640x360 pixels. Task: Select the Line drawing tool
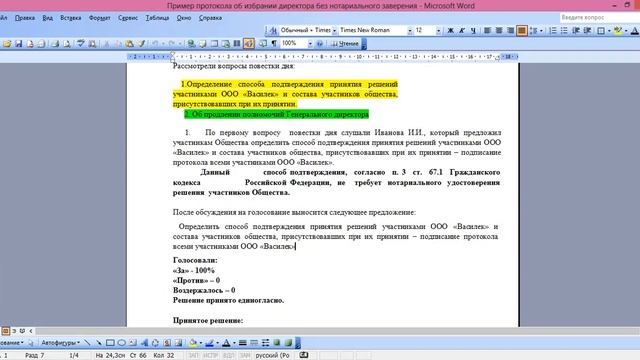[87, 343]
